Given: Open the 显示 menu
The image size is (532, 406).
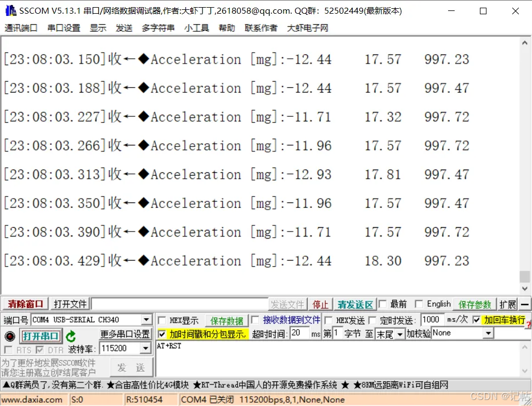Looking at the screenshot, I should [98, 28].
